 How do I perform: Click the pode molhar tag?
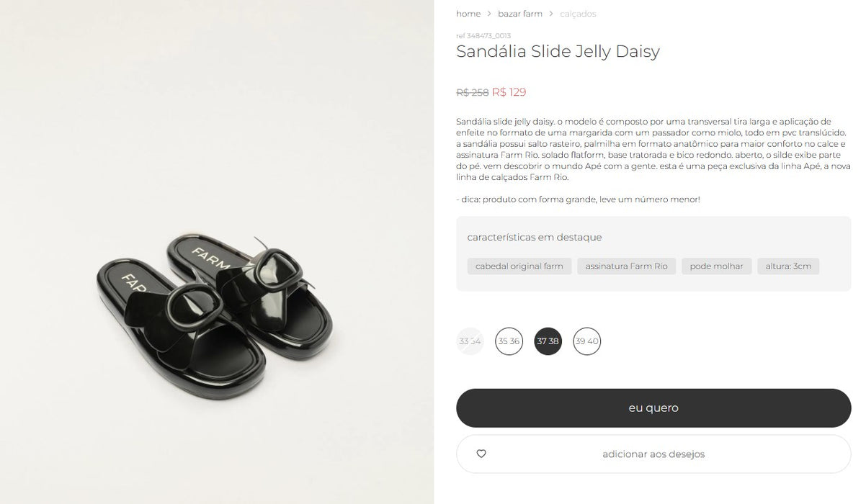717,266
